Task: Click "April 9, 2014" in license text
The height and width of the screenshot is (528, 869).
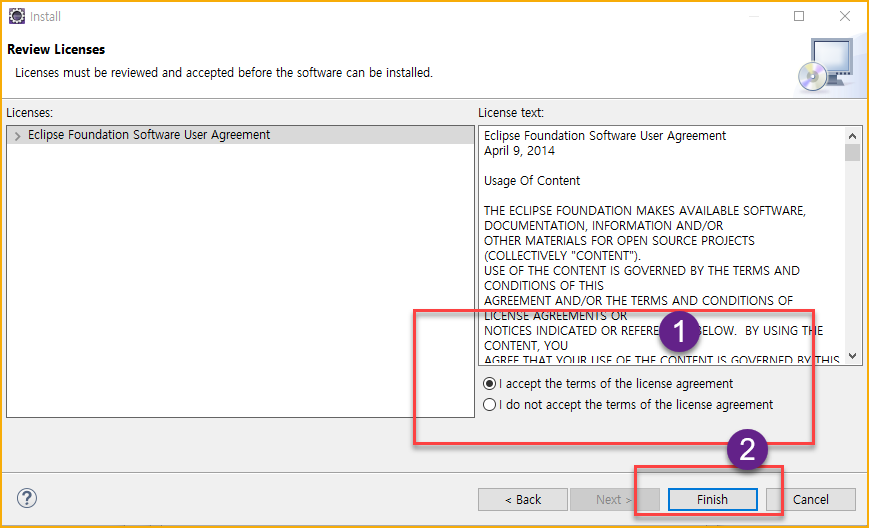Action: pos(519,151)
